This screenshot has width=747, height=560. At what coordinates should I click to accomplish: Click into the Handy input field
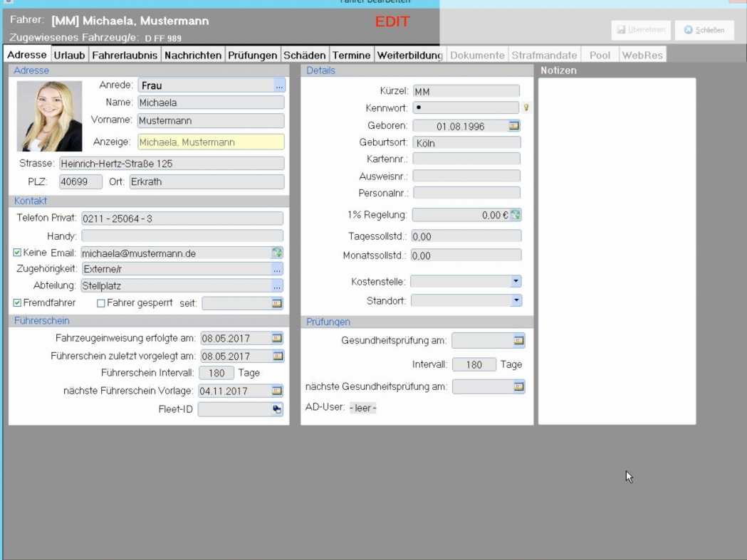[182, 236]
